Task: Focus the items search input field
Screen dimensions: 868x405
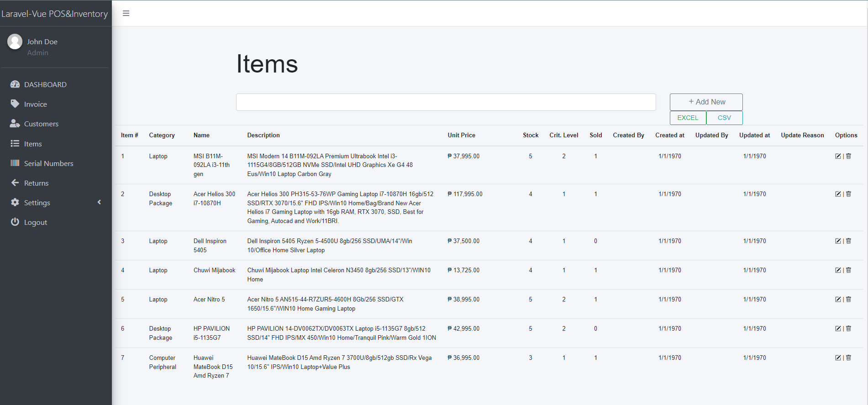Action: click(446, 102)
